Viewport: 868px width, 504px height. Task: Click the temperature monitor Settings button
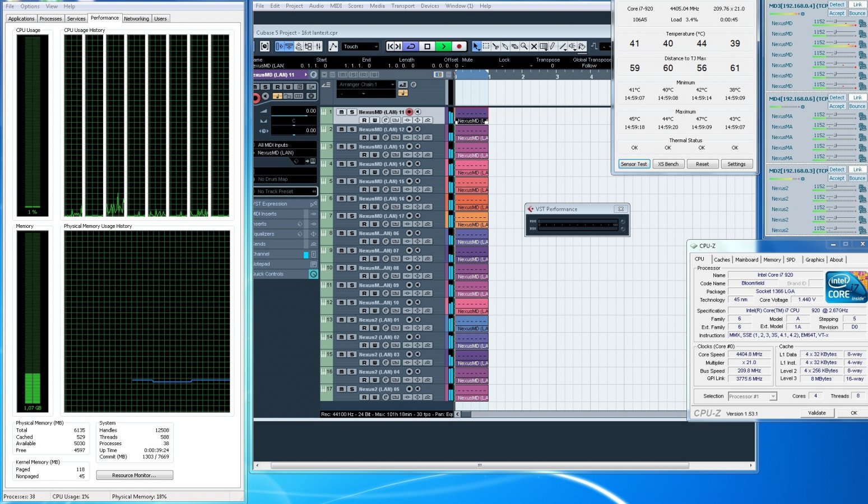click(736, 164)
